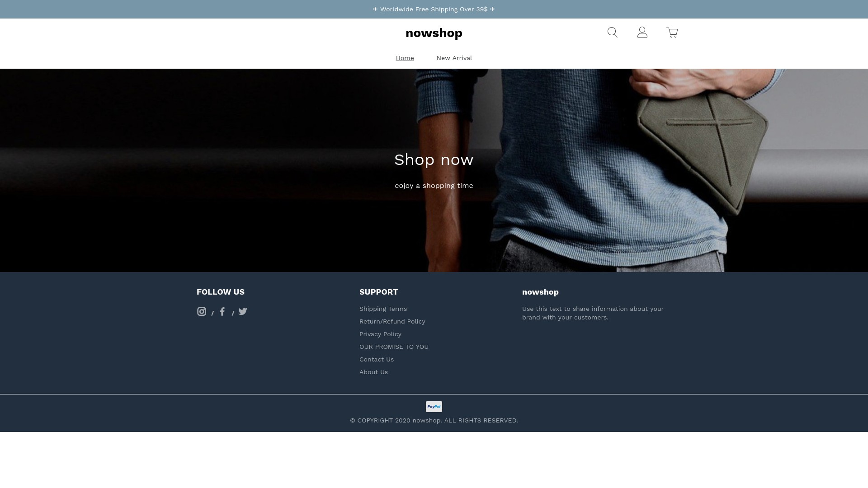
Task: Select the nowshop brand name header
Action: click(x=434, y=33)
